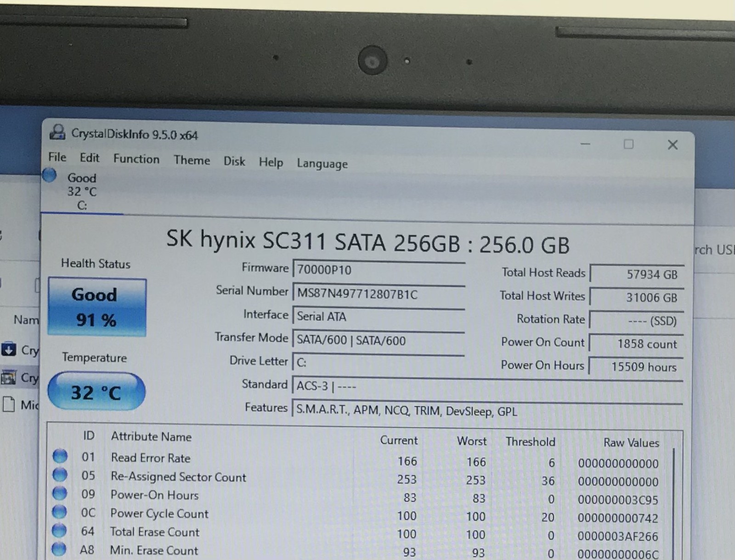Screen dimensions: 735x560
Task: Open the Language menu
Action: [x=322, y=164]
